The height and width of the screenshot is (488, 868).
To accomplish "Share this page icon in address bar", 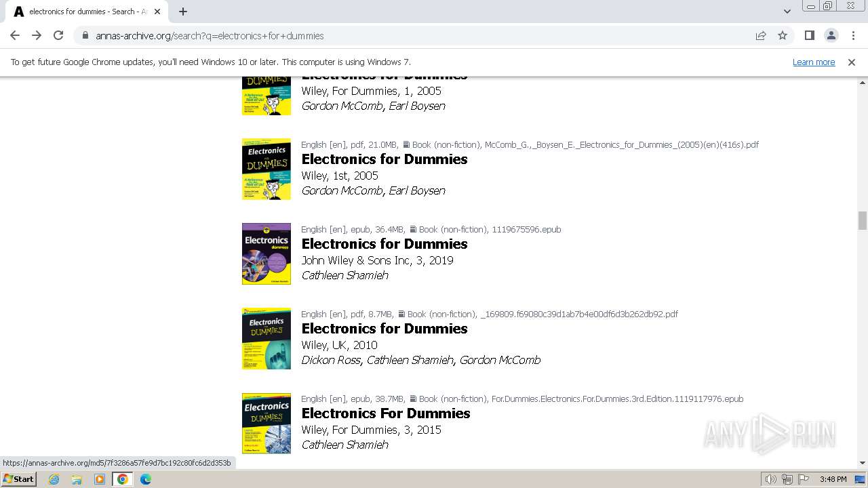I will click(x=761, y=35).
